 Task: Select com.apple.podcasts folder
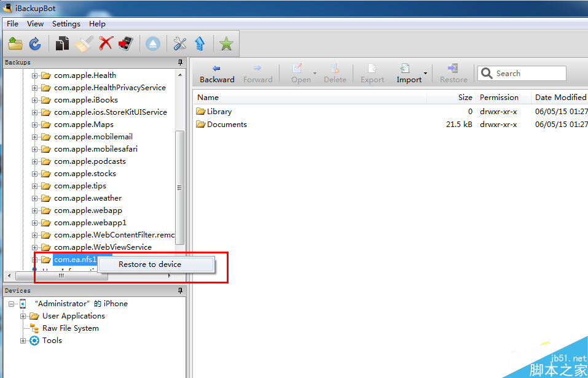click(90, 161)
